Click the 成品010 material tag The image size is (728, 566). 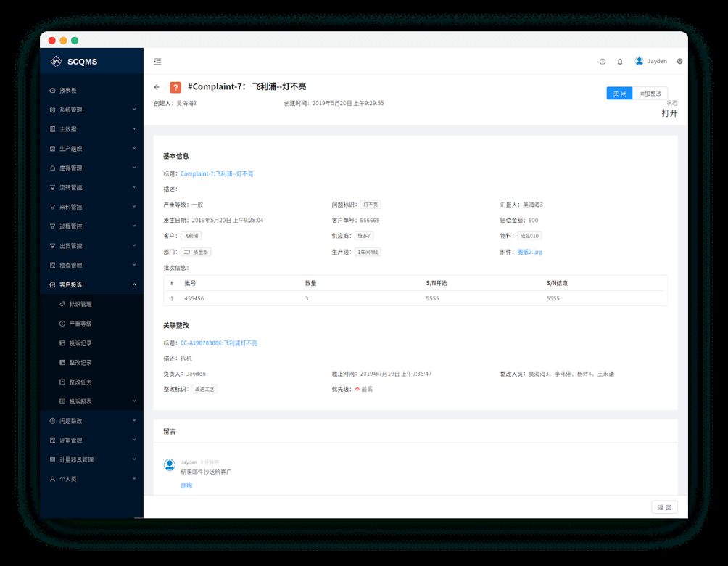pyautogui.click(x=529, y=236)
